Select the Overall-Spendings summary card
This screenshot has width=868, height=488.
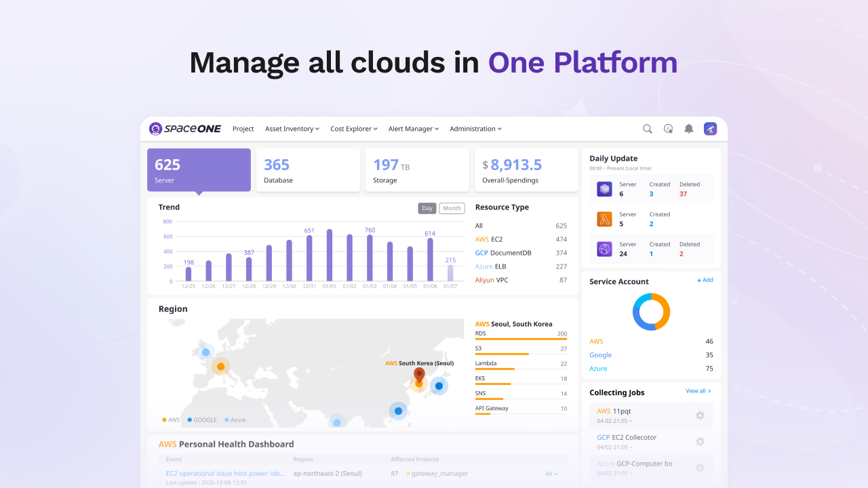526,170
